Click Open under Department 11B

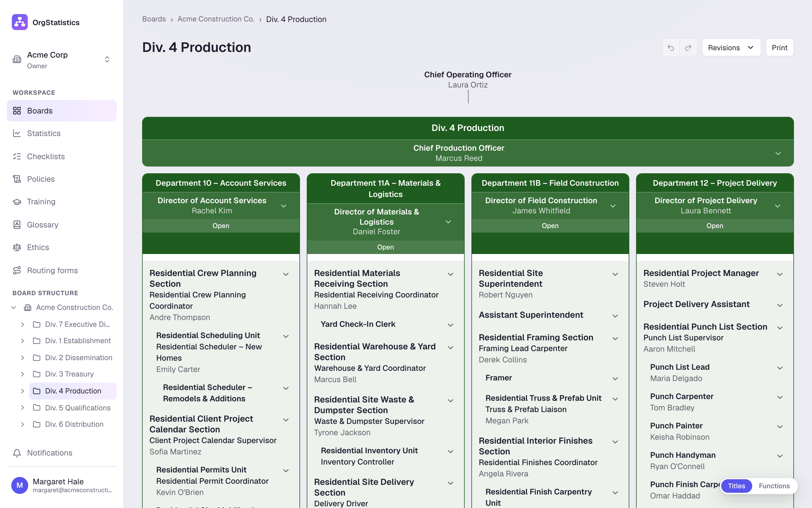[550, 226]
